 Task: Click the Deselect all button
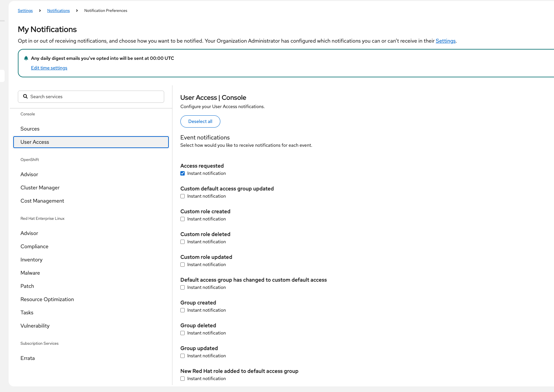pyautogui.click(x=200, y=121)
